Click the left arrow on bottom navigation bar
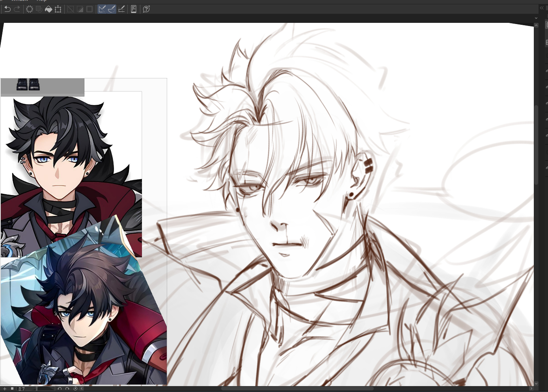This screenshot has width=548, height=392. point(82,389)
